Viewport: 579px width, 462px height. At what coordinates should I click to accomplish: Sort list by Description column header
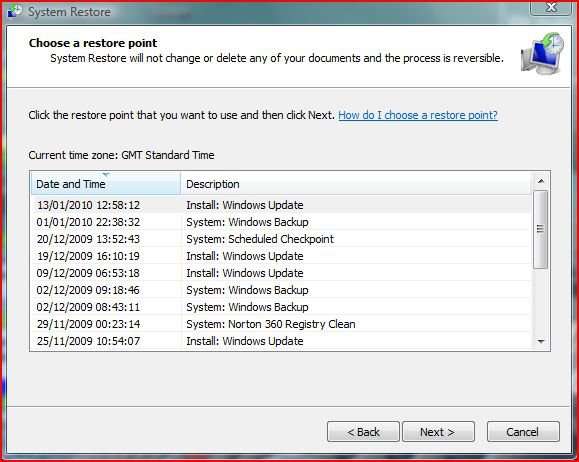tap(356, 184)
